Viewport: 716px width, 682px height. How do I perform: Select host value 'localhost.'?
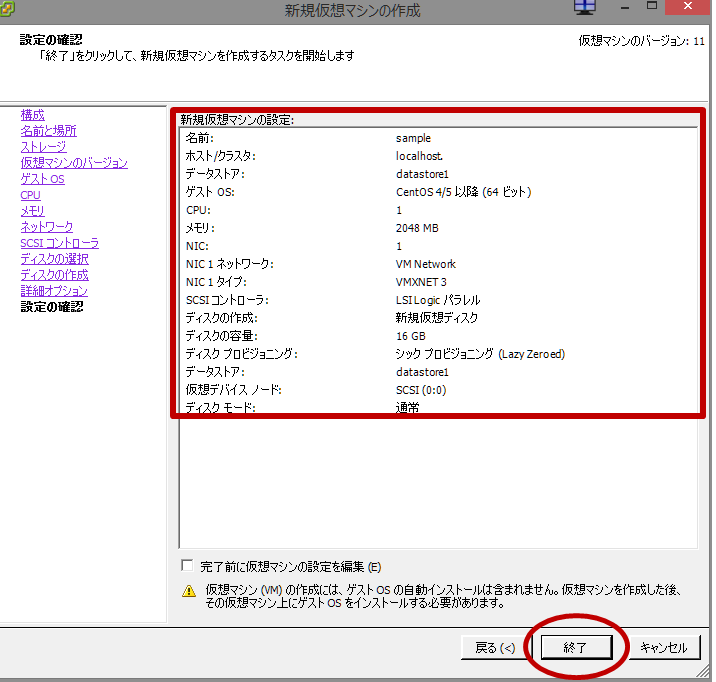tap(419, 156)
